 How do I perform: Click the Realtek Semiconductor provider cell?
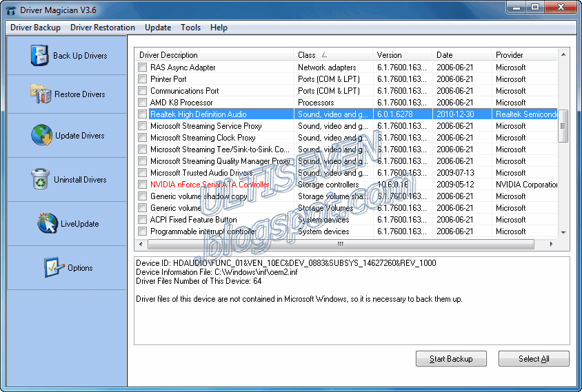point(526,114)
